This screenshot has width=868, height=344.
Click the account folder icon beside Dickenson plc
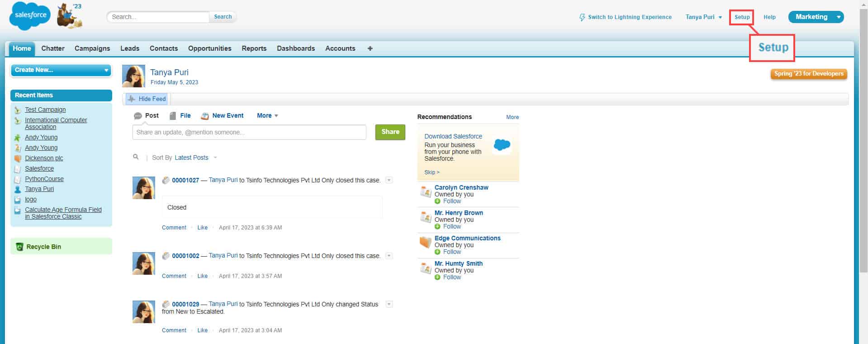tap(18, 158)
